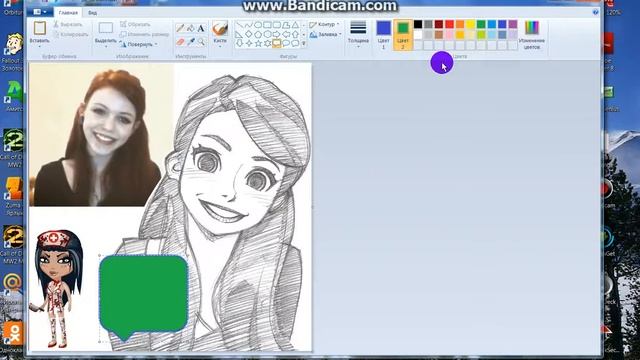Select the Pencil tool
Screen dimensions: 640x360
(x=180, y=29)
